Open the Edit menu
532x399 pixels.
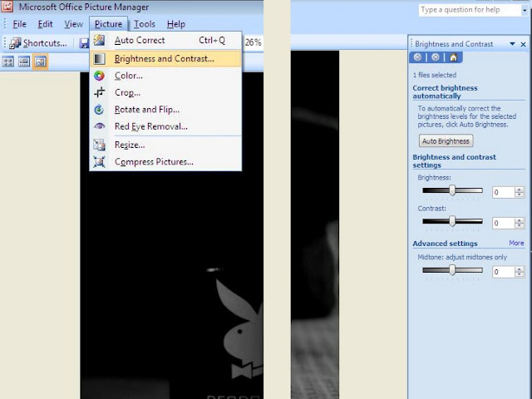pos(45,24)
